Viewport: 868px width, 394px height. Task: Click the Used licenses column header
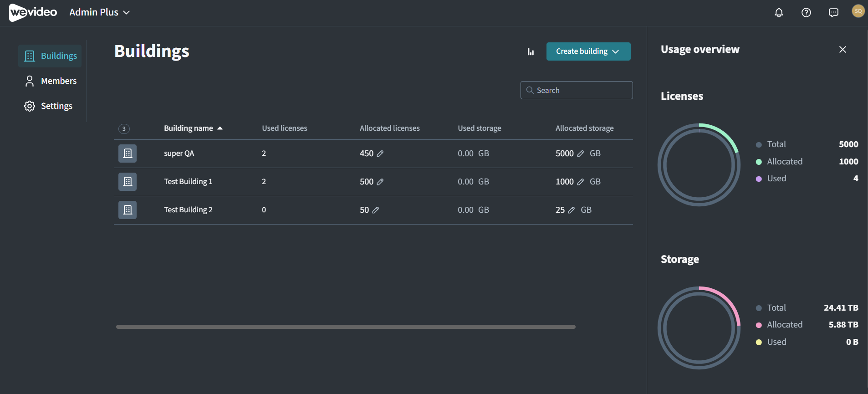pyautogui.click(x=285, y=128)
